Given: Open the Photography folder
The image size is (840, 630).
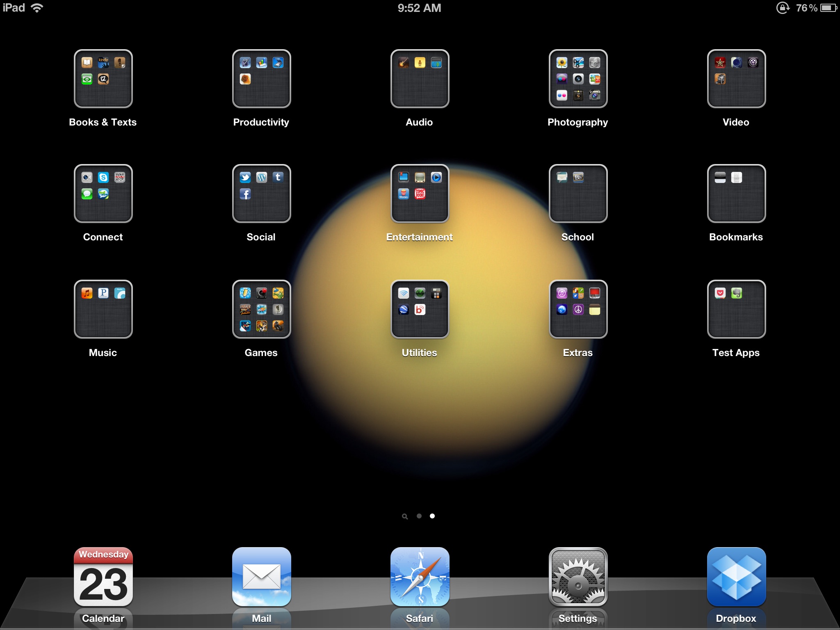Looking at the screenshot, I should click(578, 79).
